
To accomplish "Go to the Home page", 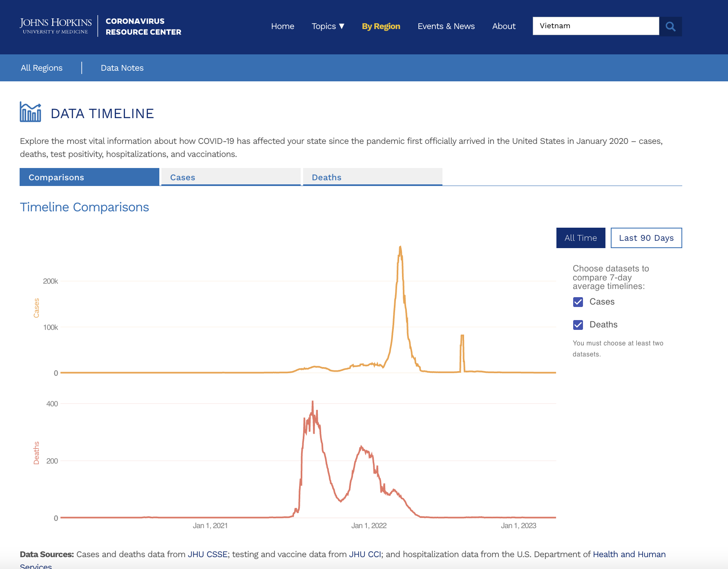I will pyautogui.click(x=282, y=26).
